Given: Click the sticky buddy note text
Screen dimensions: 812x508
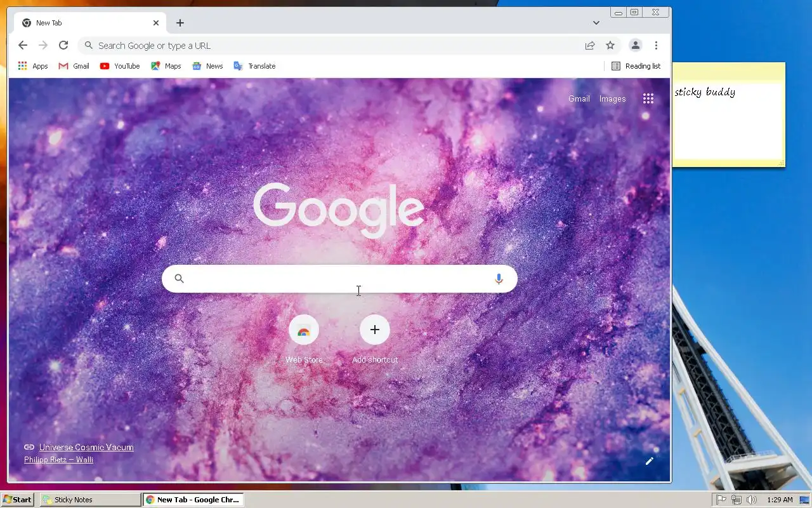Looking at the screenshot, I should pyautogui.click(x=705, y=92).
